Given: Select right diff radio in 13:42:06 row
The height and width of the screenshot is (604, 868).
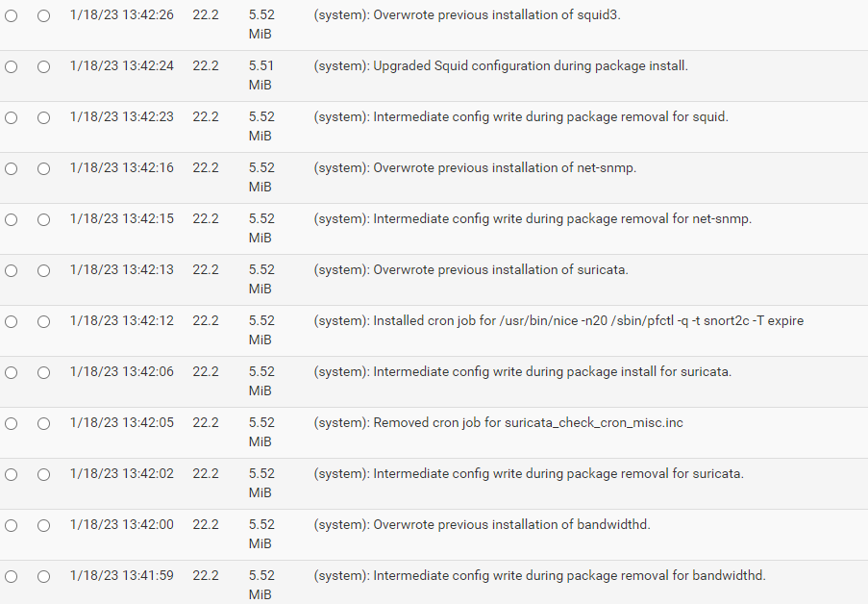Looking at the screenshot, I should (43, 373).
